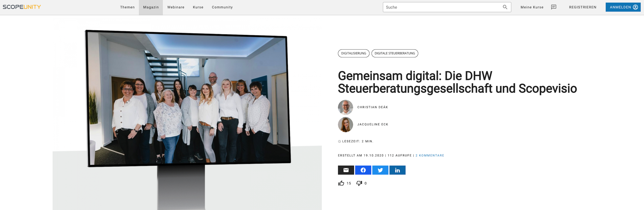Open author name Jacqueline Eck
Image resolution: width=644 pixels, height=210 pixels.
click(373, 124)
